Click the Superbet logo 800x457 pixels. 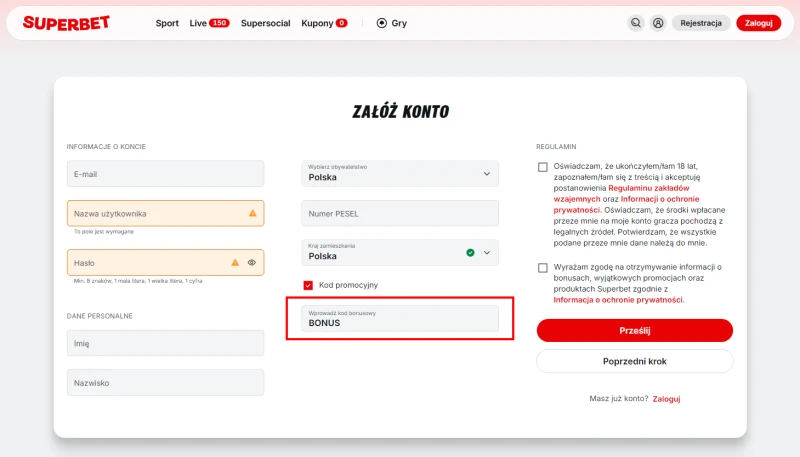click(66, 22)
